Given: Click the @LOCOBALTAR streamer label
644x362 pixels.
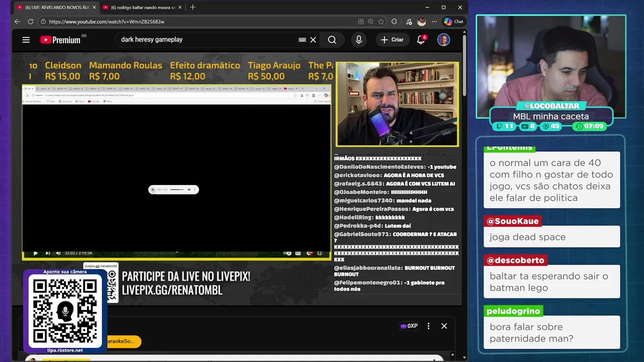Looking at the screenshot, I should click(551, 106).
